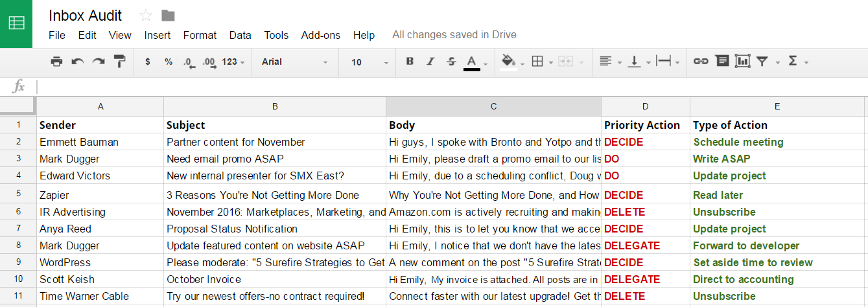Click the merge cells icon
Viewport: 868px width, 307px height.
[566, 62]
